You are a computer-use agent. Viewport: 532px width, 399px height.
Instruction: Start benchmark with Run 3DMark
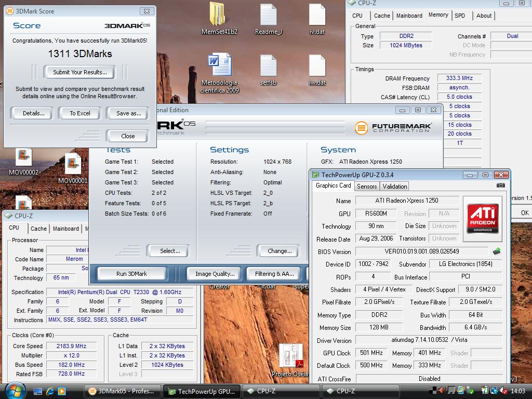click(x=131, y=274)
